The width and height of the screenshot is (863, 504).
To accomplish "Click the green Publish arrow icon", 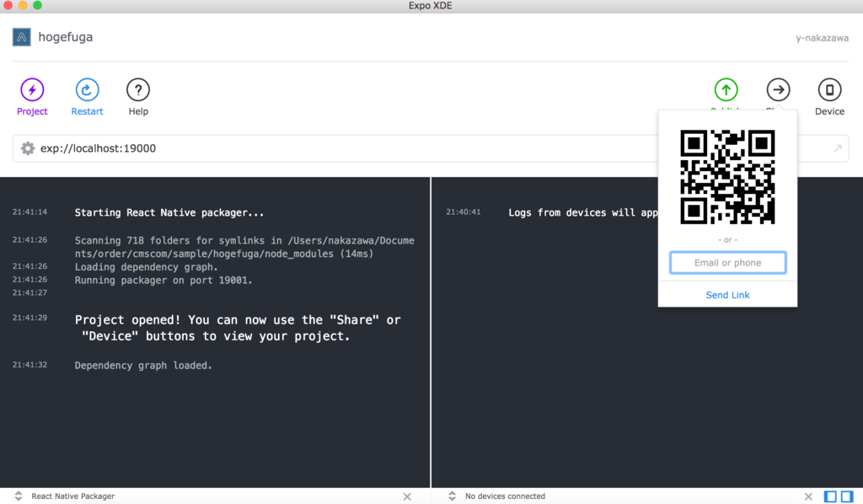I will point(726,89).
